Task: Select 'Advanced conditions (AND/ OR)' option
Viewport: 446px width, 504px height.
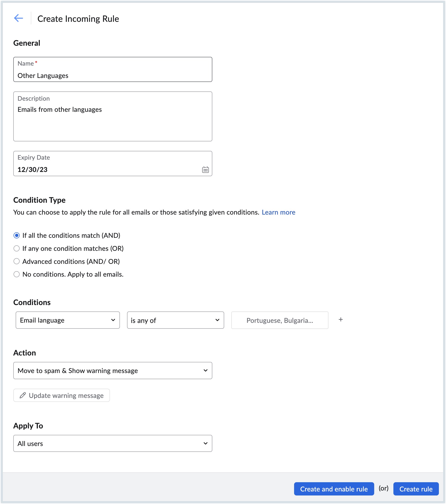Action: click(17, 261)
